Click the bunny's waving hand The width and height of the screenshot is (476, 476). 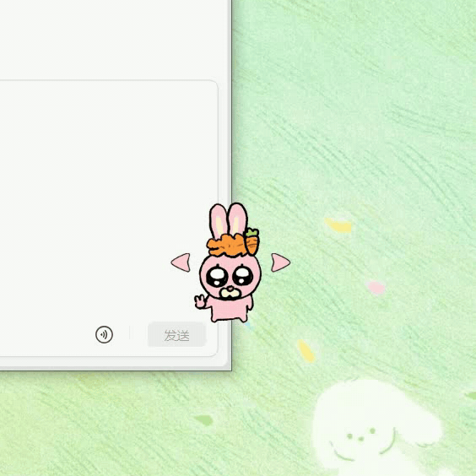(x=200, y=302)
